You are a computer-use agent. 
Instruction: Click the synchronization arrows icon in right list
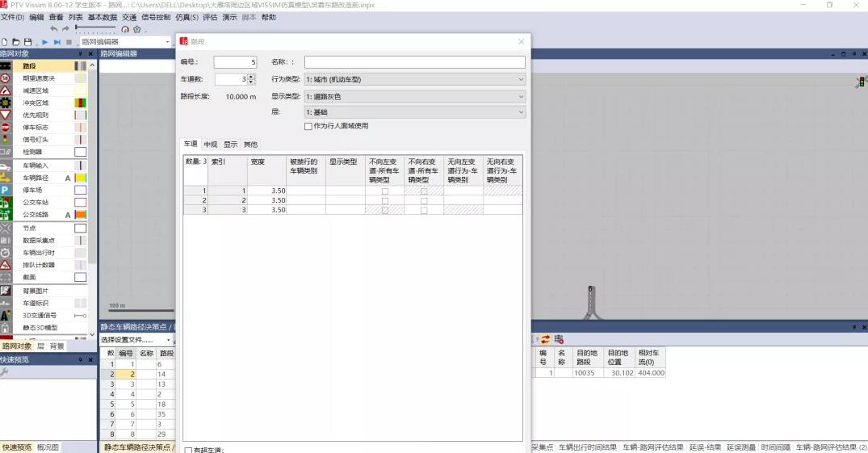coord(546,339)
